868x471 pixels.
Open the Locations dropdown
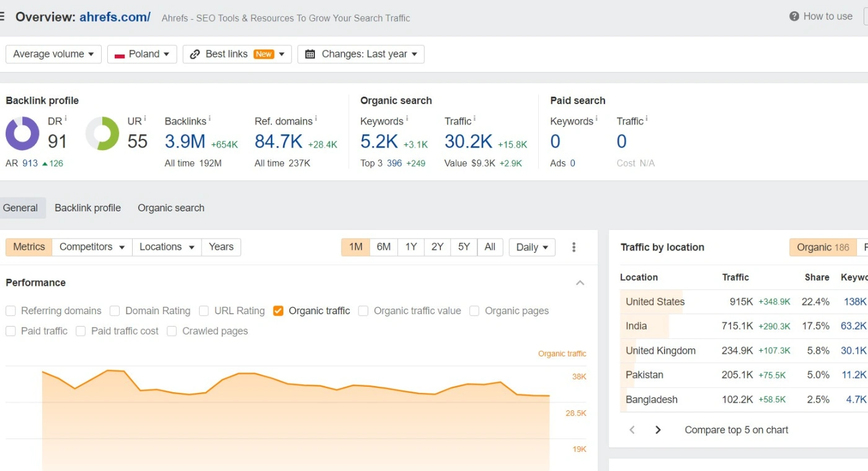(x=166, y=247)
